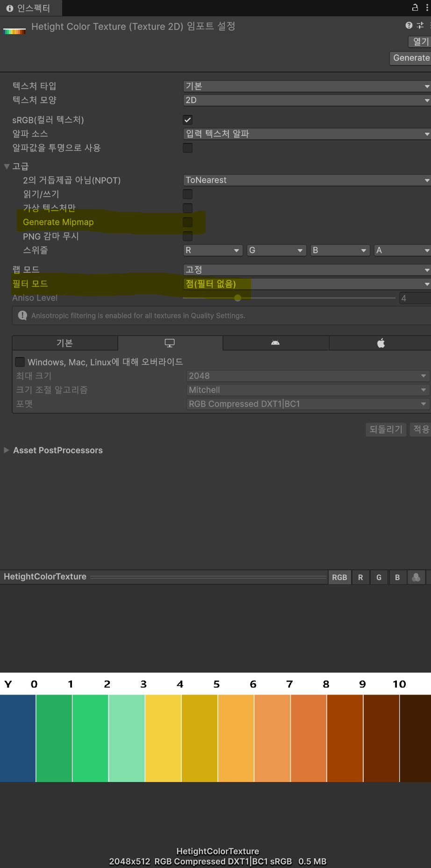Click the 스위즐 label
This screenshot has height=868, width=431.
click(36, 250)
